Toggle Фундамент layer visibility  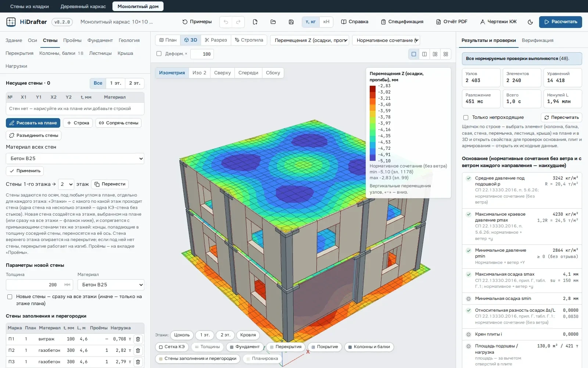click(245, 347)
